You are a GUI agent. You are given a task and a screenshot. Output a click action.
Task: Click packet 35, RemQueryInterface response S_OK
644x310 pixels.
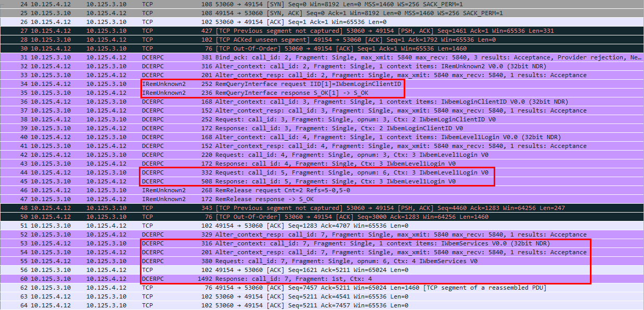point(312,93)
